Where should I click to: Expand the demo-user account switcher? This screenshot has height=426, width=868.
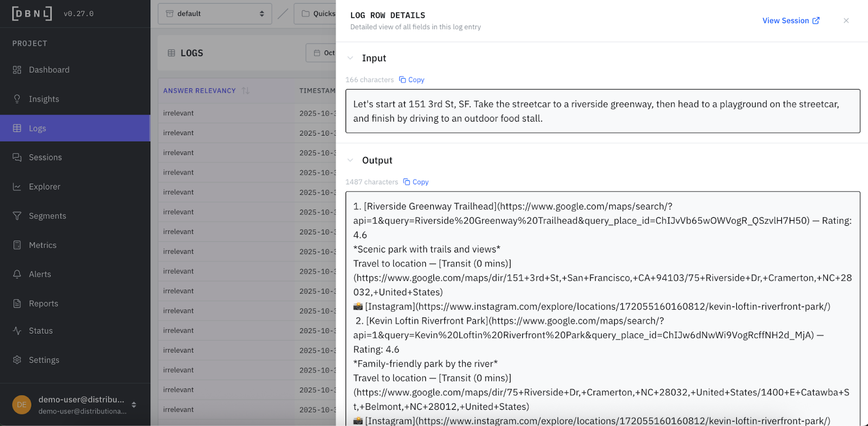click(133, 405)
